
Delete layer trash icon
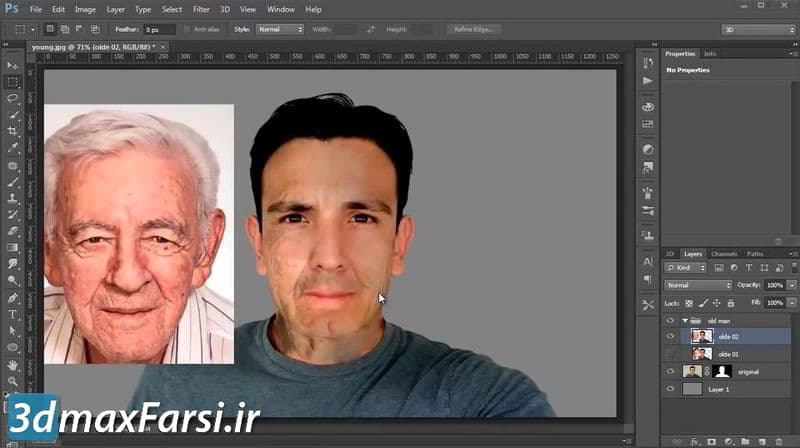[x=779, y=441]
